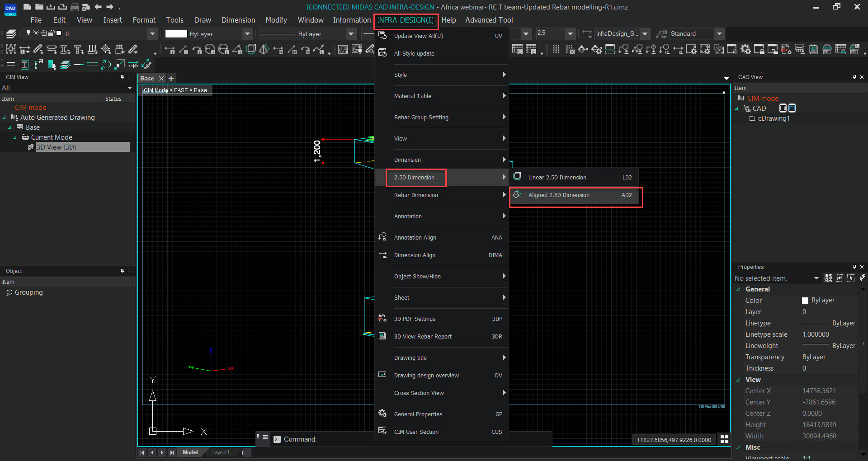The width and height of the screenshot is (868, 461).
Task: Select cDrawing1 in CAD View
Action: pyautogui.click(x=774, y=118)
